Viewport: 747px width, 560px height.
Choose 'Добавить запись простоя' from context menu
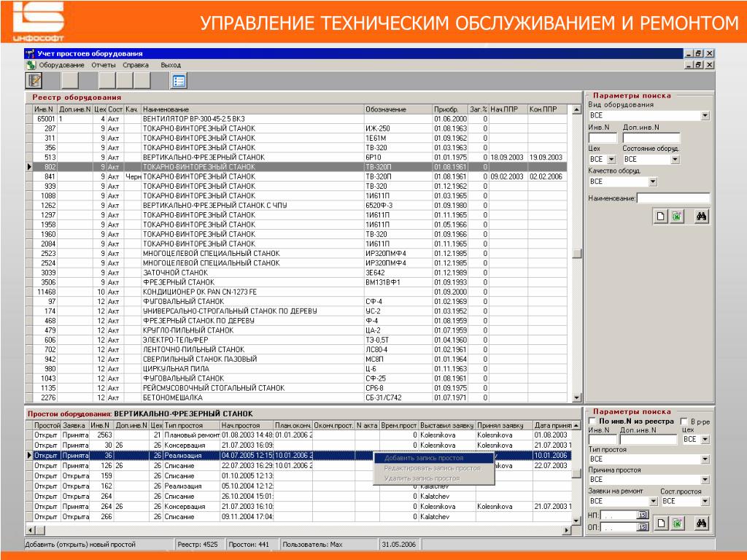click(x=434, y=458)
